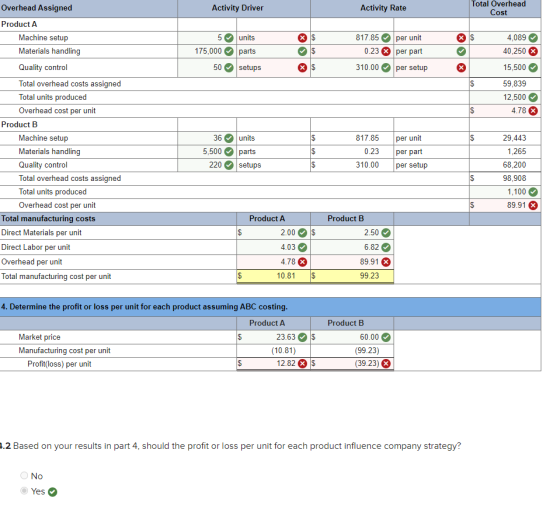Click yellow Product A total manufacturing cost cell
This screenshot has width=560, height=523.
click(273, 276)
